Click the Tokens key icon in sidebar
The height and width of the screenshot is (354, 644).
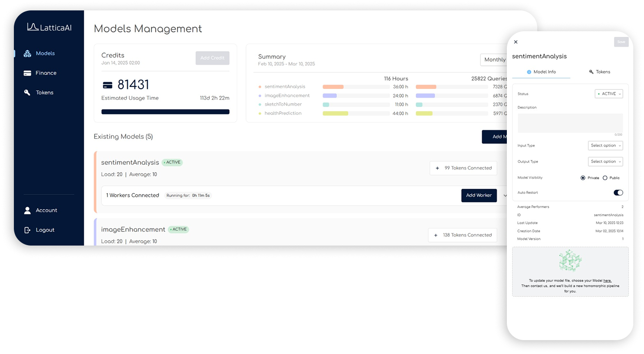point(27,93)
